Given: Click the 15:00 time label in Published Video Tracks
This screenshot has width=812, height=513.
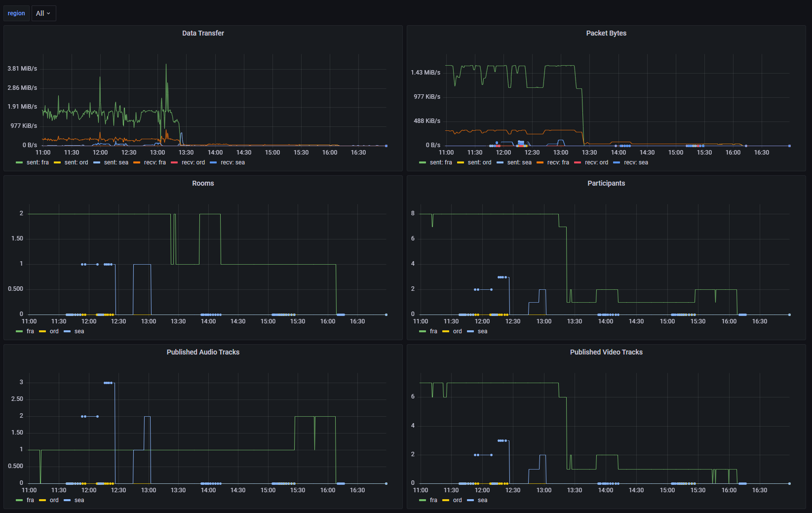Looking at the screenshot, I should tap(667, 490).
